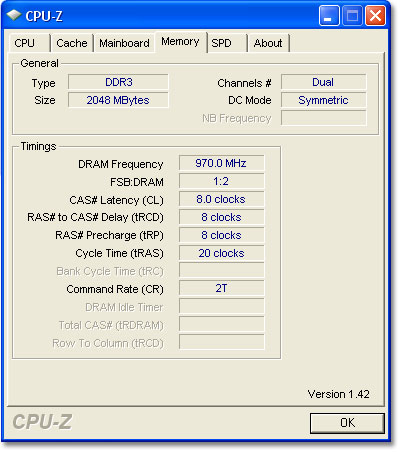
Task: Select the Mainboard tab
Action: pos(124,43)
